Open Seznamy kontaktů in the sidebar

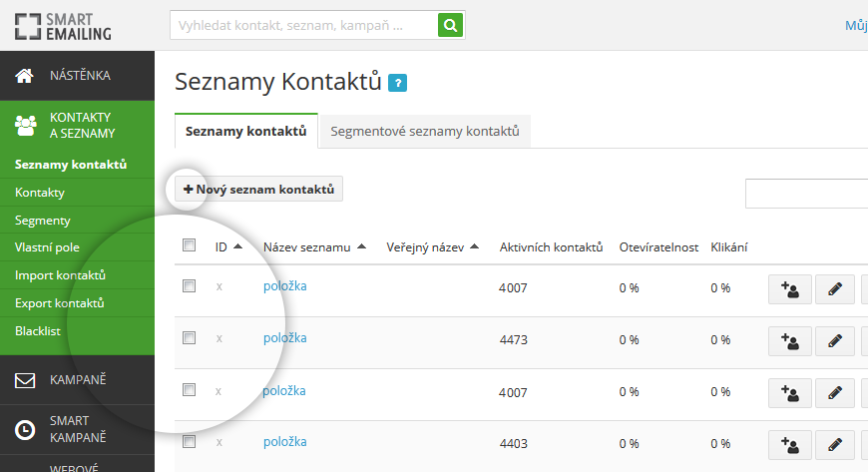tap(71, 165)
